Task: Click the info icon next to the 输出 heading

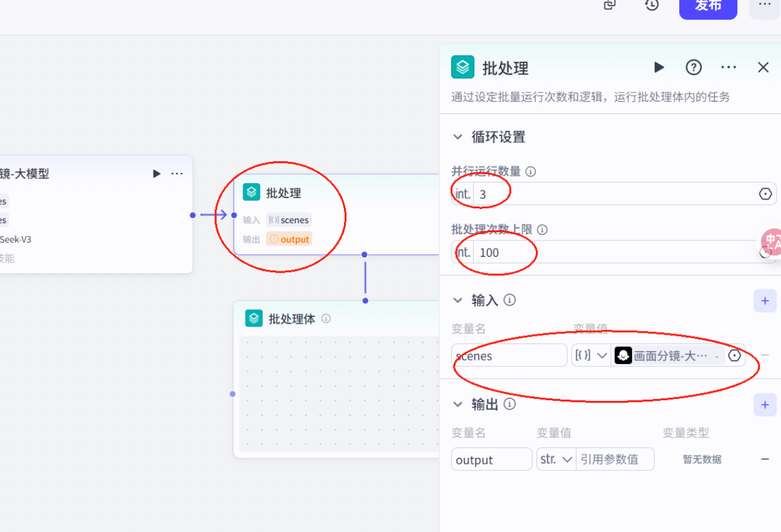Action: coord(509,404)
